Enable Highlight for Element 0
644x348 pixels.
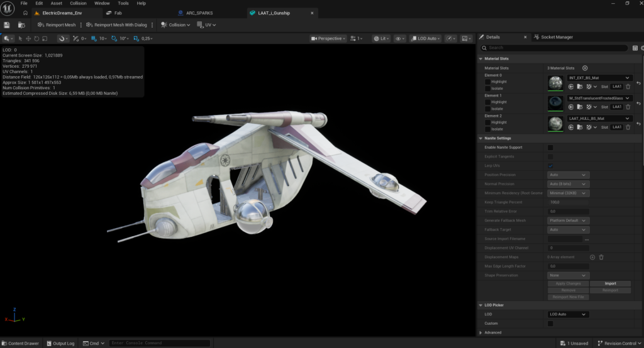click(487, 82)
